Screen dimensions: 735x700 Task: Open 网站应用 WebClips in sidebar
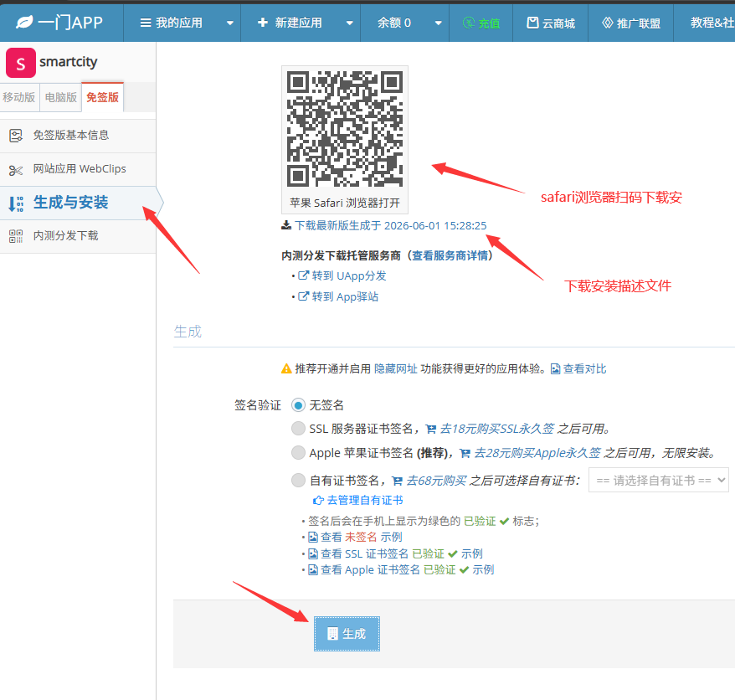point(78,169)
